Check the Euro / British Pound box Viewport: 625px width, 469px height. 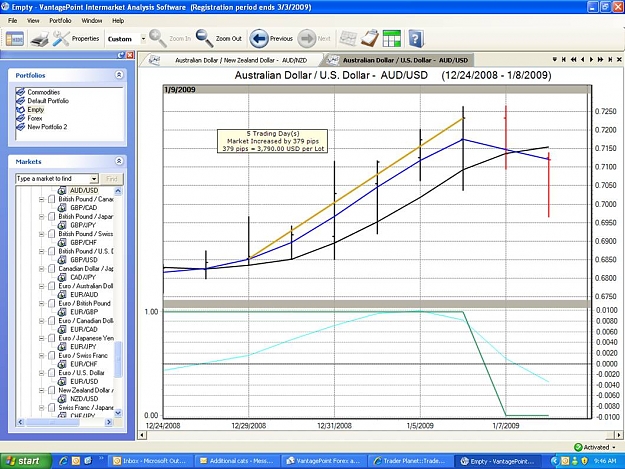tap(51, 304)
